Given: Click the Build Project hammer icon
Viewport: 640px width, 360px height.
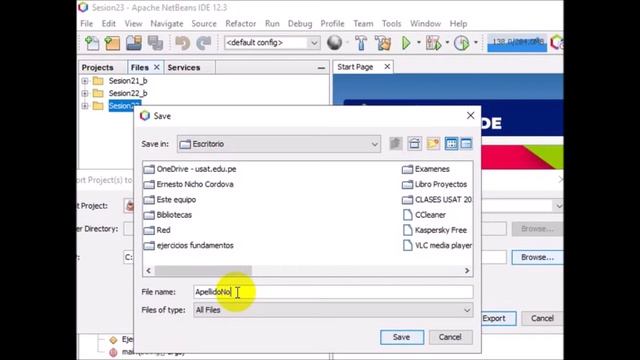Looking at the screenshot, I should click(361, 43).
